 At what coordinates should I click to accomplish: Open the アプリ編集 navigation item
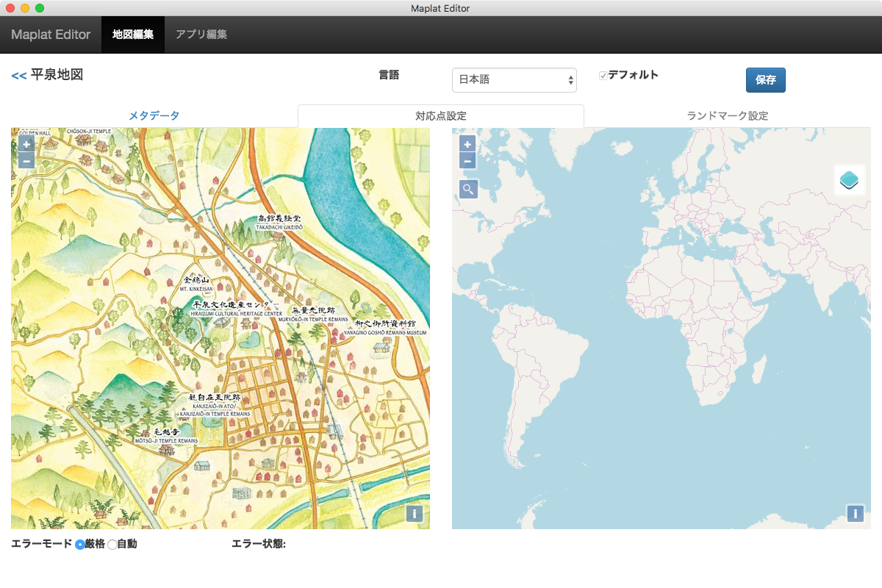pos(201,35)
